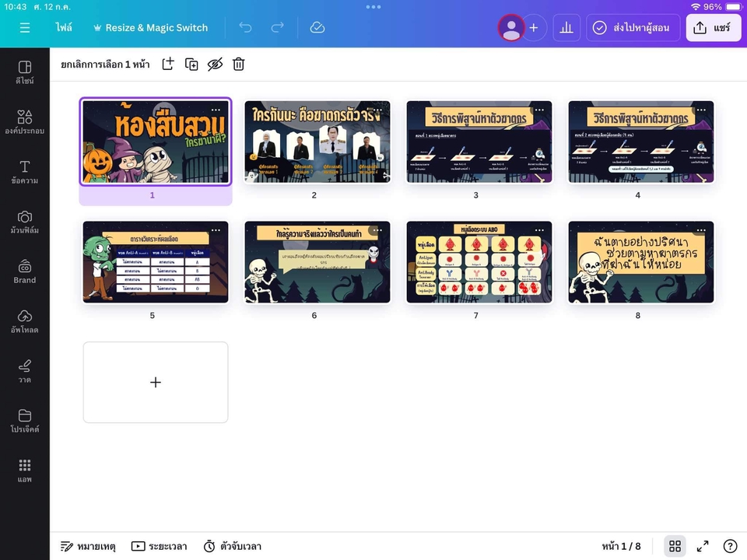747x560 pixels.
Task: Open more options on page 3
Action: click(539, 110)
